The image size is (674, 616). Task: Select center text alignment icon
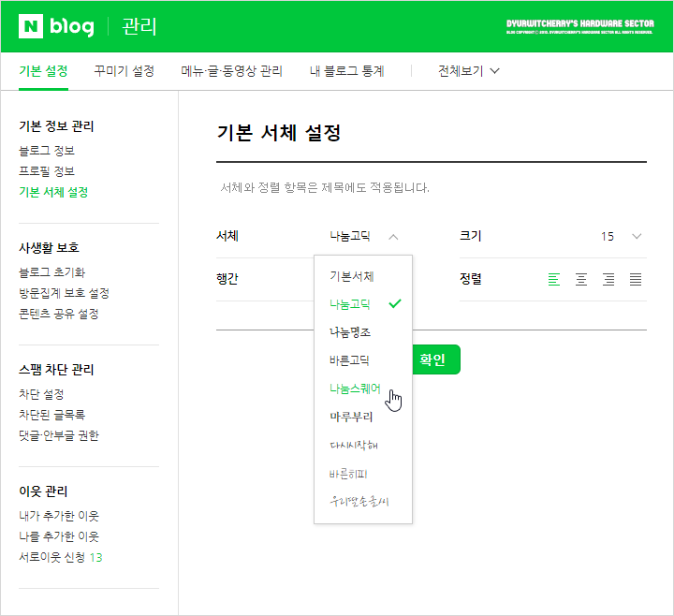coord(581,279)
